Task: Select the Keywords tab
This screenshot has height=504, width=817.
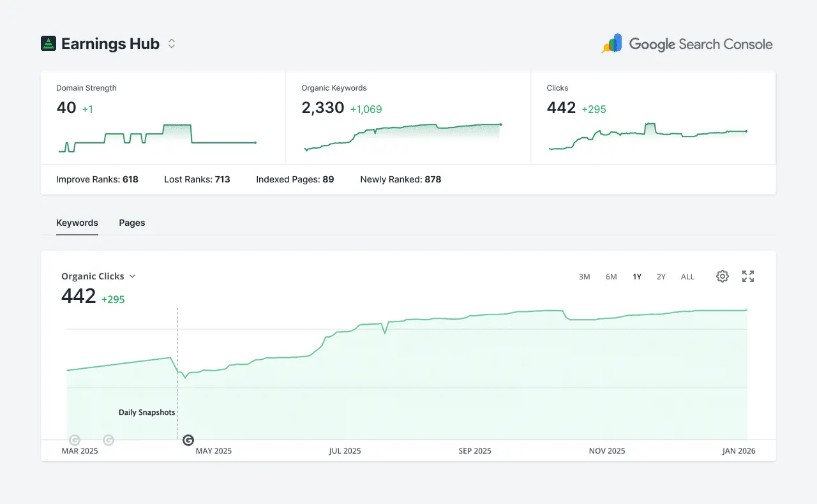Action: pos(77,223)
